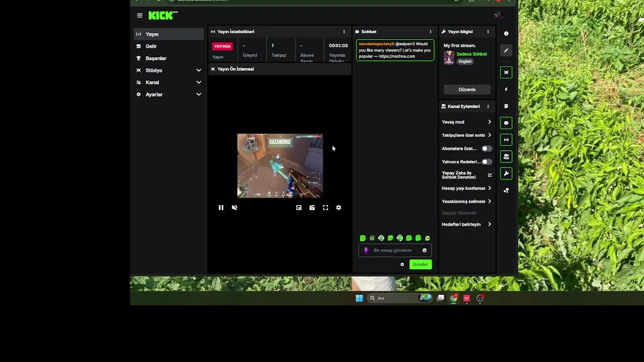
Task: Open Yapay Zeka ile Sohbet Denetimi external link
Action: coord(490,175)
